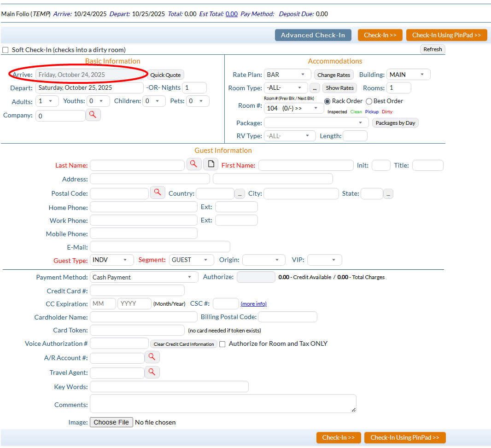Open A/R Account search magnifier

click(x=152, y=357)
